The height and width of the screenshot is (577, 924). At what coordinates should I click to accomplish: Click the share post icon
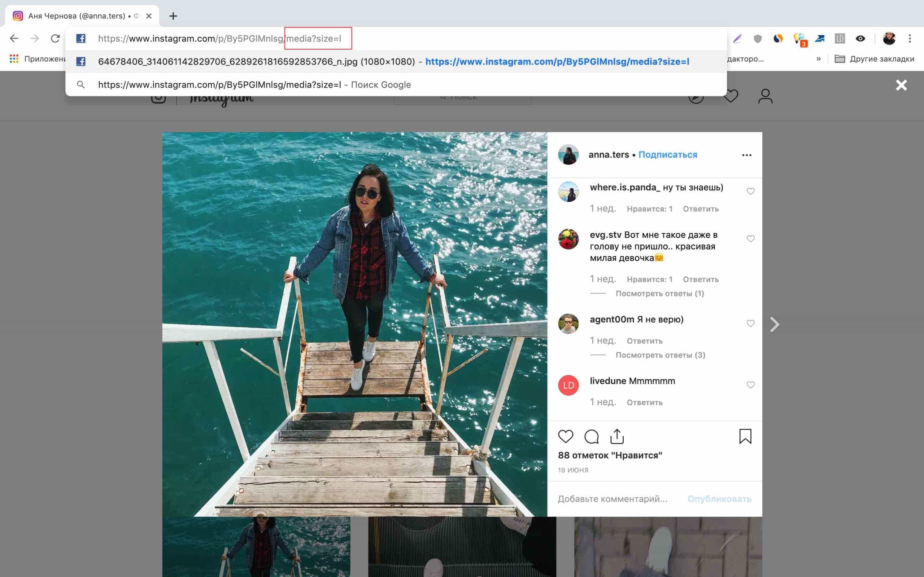click(617, 436)
